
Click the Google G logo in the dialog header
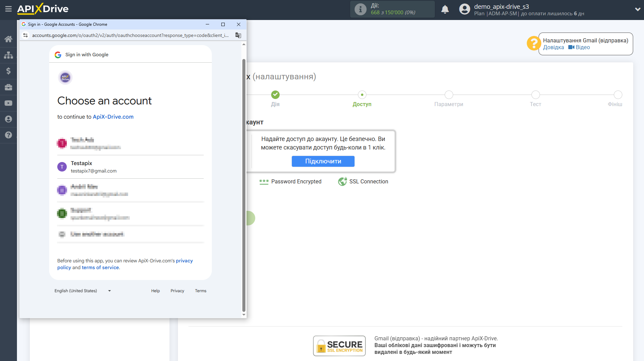58,55
